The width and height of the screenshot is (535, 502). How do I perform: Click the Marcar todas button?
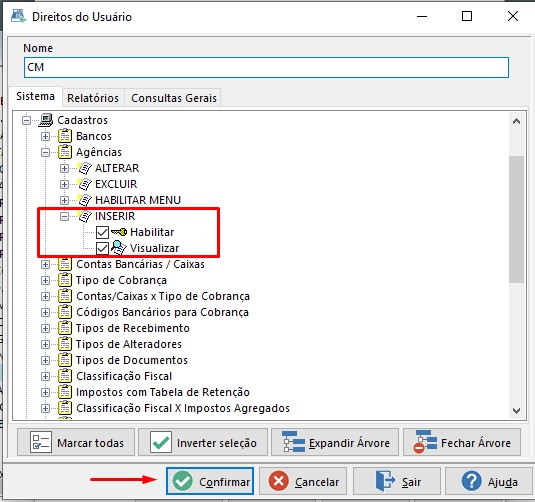(x=76, y=443)
